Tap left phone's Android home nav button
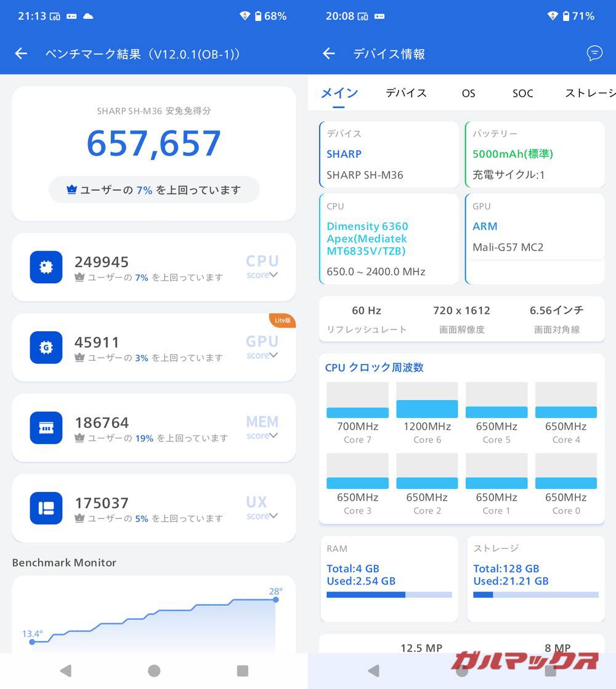The width and height of the screenshot is (616, 689). pyautogui.click(x=154, y=671)
